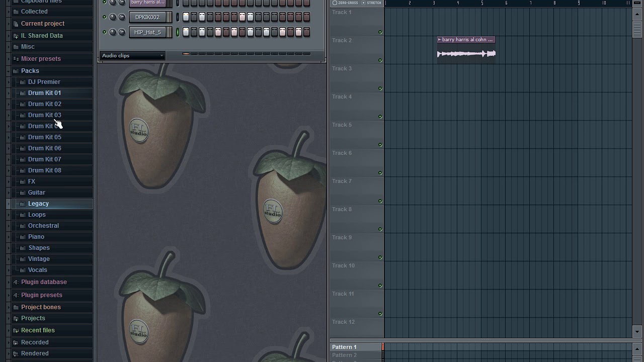Screen dimensions: 644x362
Task: Mute Track 2 using its green LED
Action: 380,60
